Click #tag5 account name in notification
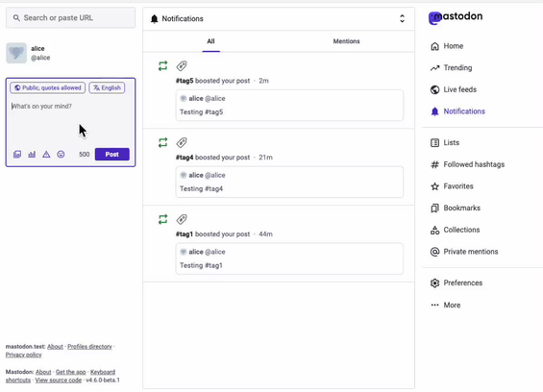 pos(185,81)
